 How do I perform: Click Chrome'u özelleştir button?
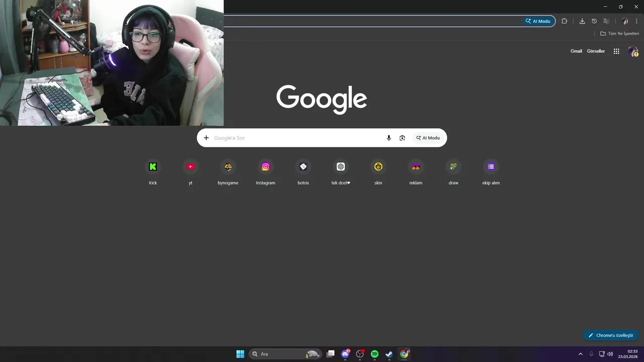click(611, 335)
